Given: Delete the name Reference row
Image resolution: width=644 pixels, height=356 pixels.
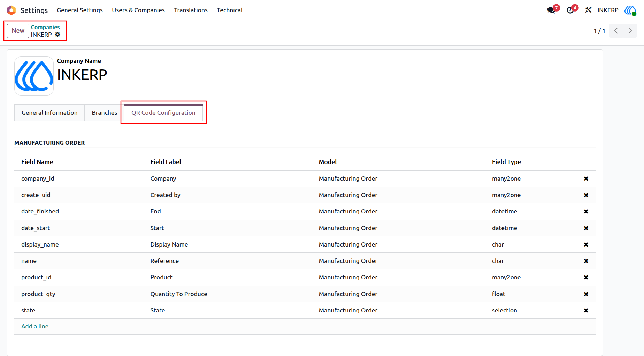Looking at the screenshot, I should [x=586, y=261].
